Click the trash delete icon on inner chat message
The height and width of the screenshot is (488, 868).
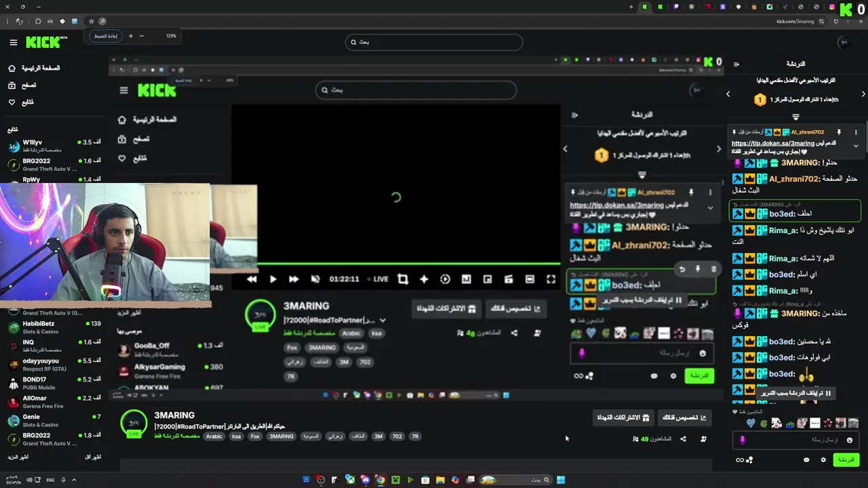point(713,269)
